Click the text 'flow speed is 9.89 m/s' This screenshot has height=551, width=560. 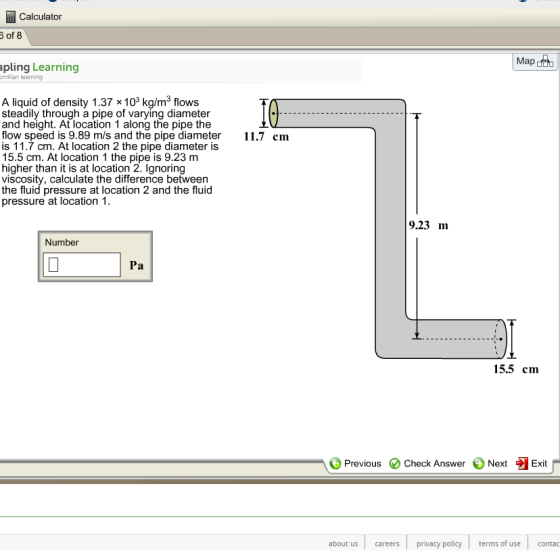(x=56, y=135)
